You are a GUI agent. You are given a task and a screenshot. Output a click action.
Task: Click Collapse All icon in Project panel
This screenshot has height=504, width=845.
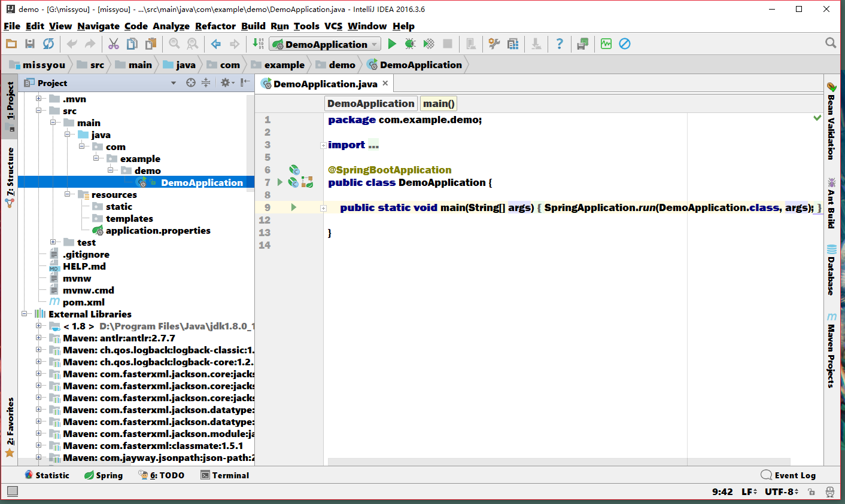click(206, 83)
